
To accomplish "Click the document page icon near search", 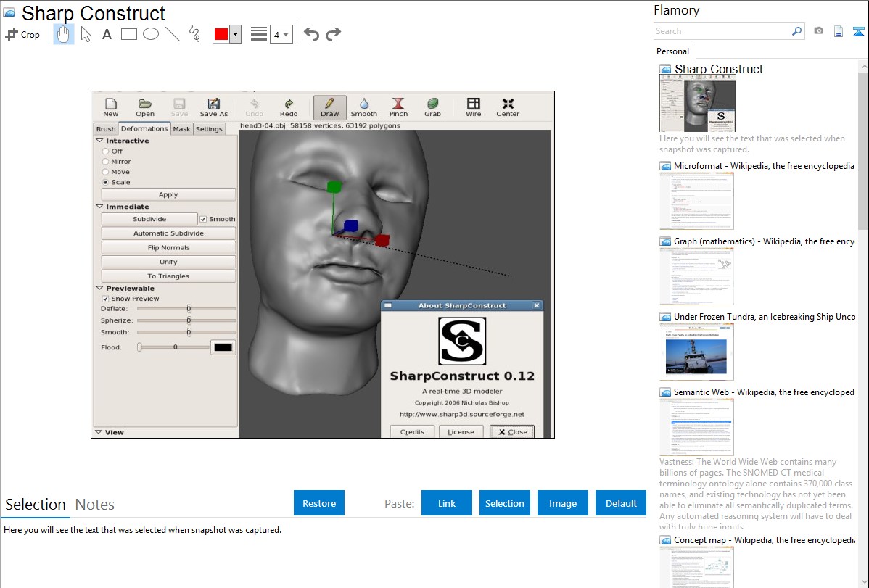I will [x=839, y=31].
